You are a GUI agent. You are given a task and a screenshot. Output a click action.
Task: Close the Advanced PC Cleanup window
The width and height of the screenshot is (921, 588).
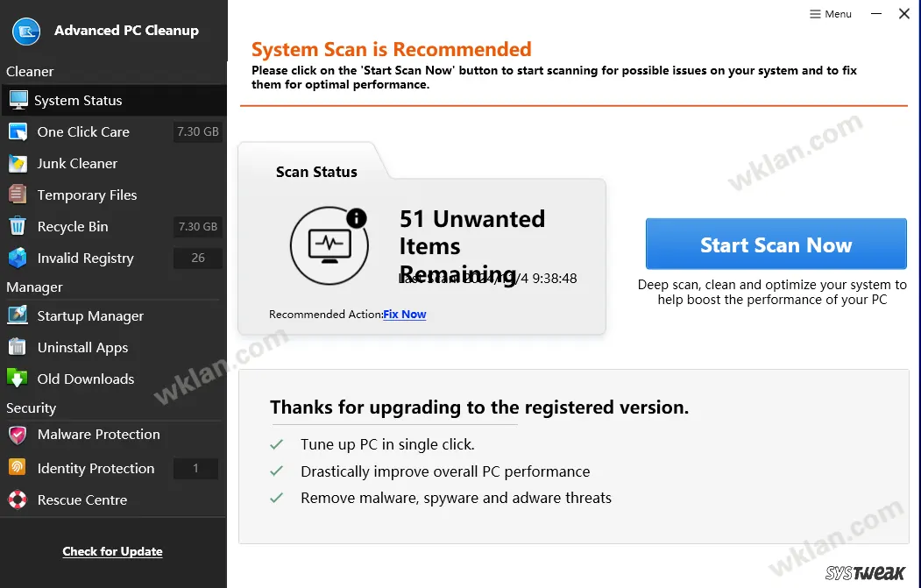coord(904,13)
